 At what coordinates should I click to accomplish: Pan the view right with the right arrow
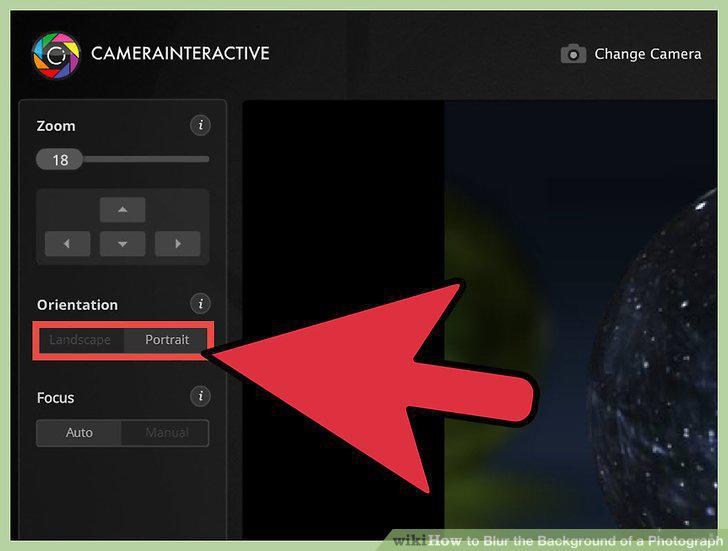(177, 244)
